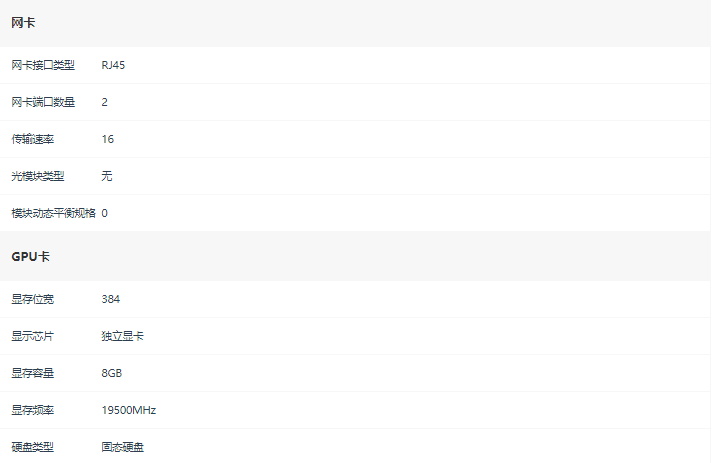719x463 pixels.
Task: Click the GPU卡 section header
Action: 30,257
